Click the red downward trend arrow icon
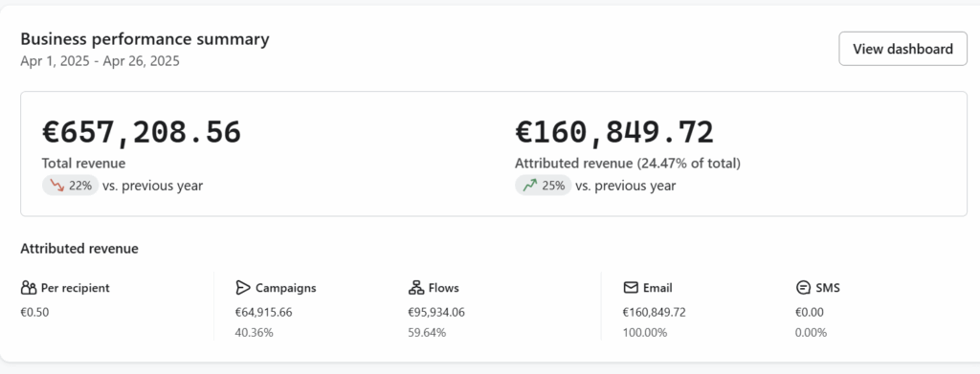Viewport: 980px width, 374px height. click(x=57, y=186)
